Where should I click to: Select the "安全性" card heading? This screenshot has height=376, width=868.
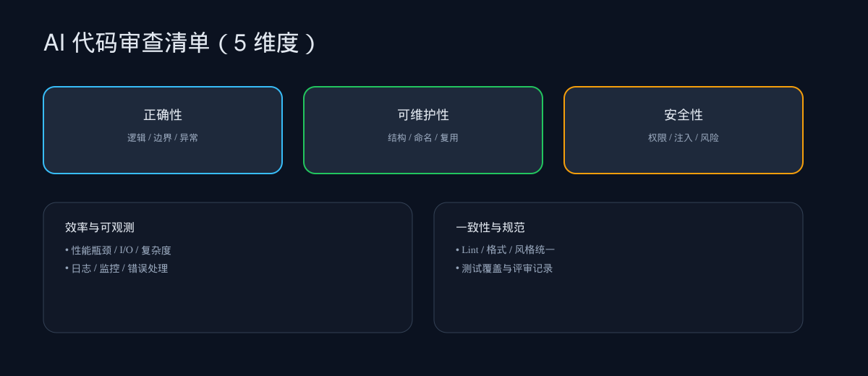coord(684,115)
